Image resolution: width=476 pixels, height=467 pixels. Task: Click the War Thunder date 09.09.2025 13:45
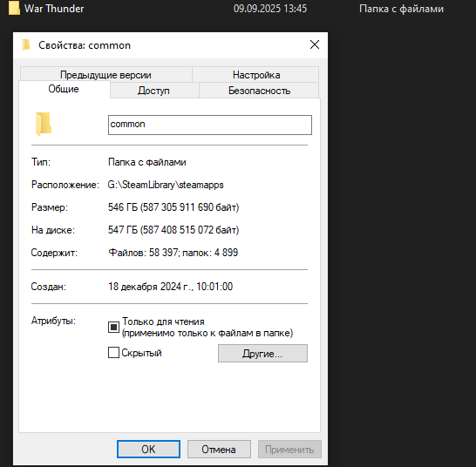tap(270, 9)
